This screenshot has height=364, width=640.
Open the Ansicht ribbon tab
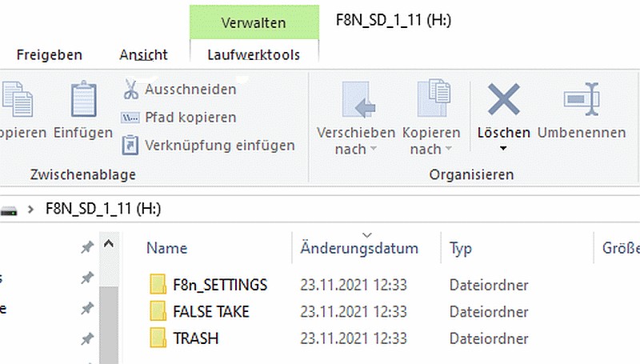click(143, 55)
